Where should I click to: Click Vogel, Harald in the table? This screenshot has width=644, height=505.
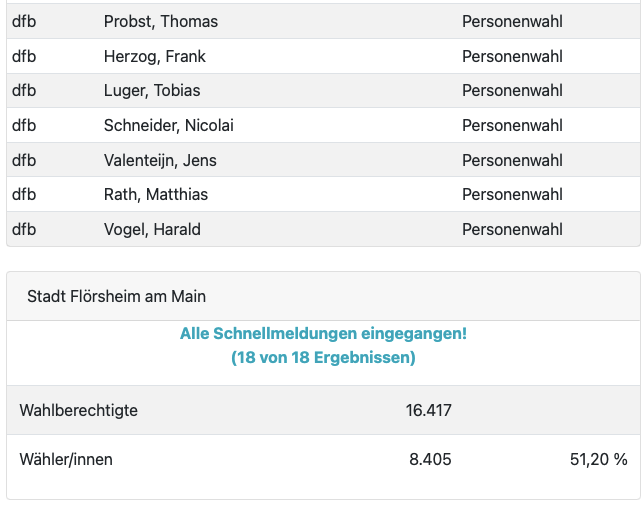[x=152, y=230]
